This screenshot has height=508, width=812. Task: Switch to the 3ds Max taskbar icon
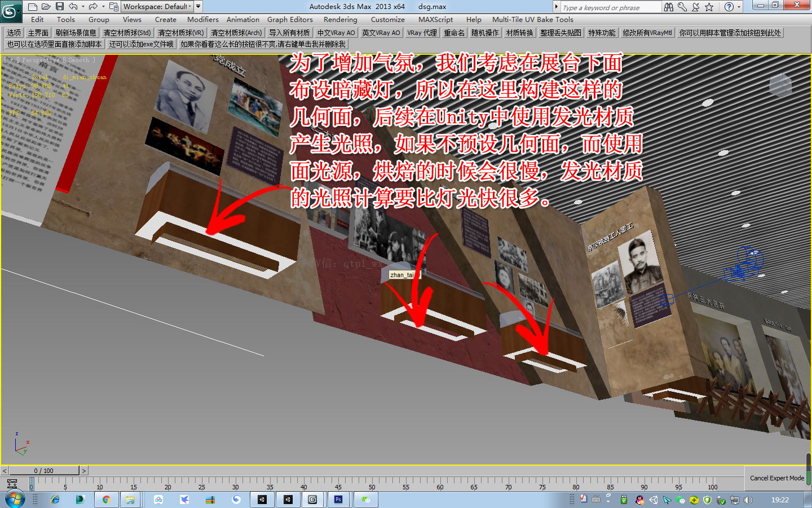coord(312,500)
